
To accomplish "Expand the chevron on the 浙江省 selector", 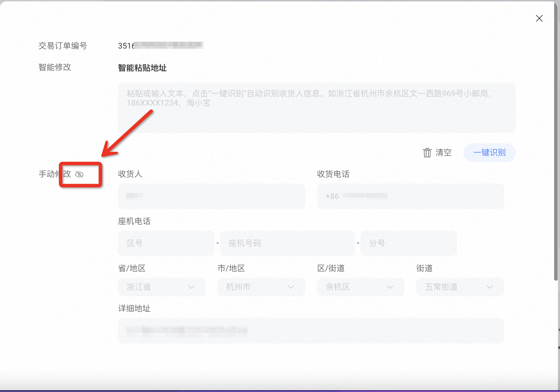I will (191, 287).
